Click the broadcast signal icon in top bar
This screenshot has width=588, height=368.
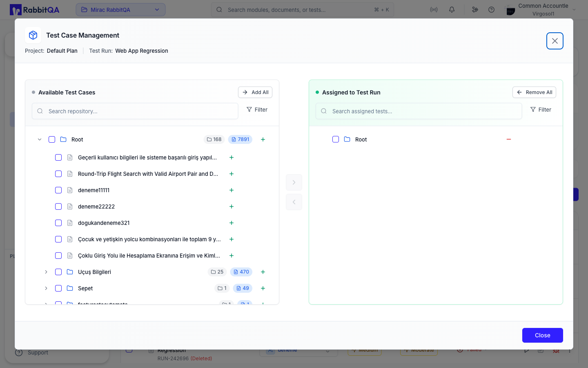[x=434, y=9]
